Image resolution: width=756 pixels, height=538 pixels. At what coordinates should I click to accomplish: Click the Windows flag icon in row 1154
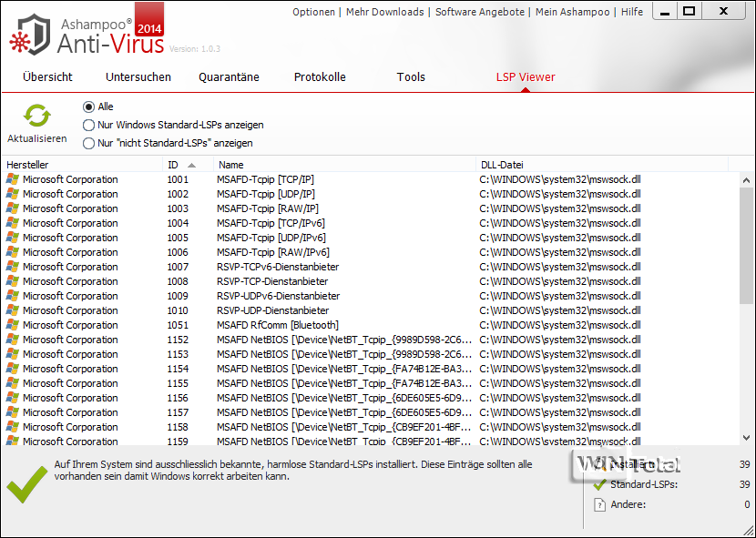point(12,369)
